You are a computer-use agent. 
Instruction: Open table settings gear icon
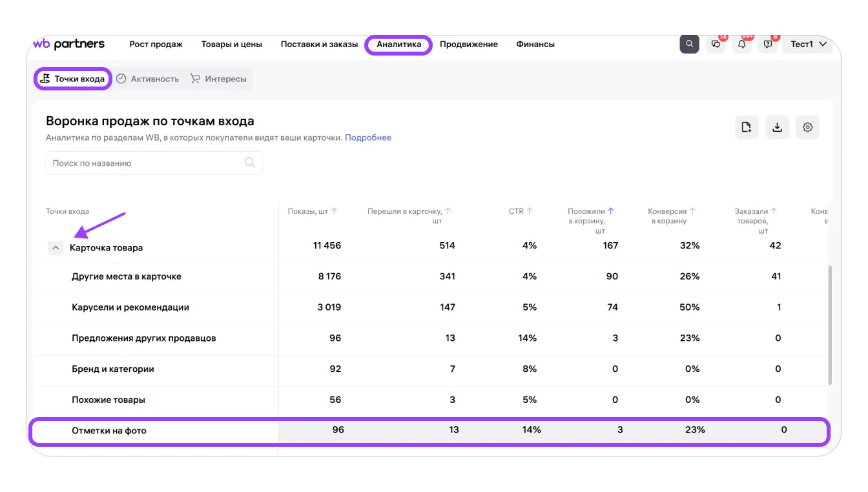point(807,127)
